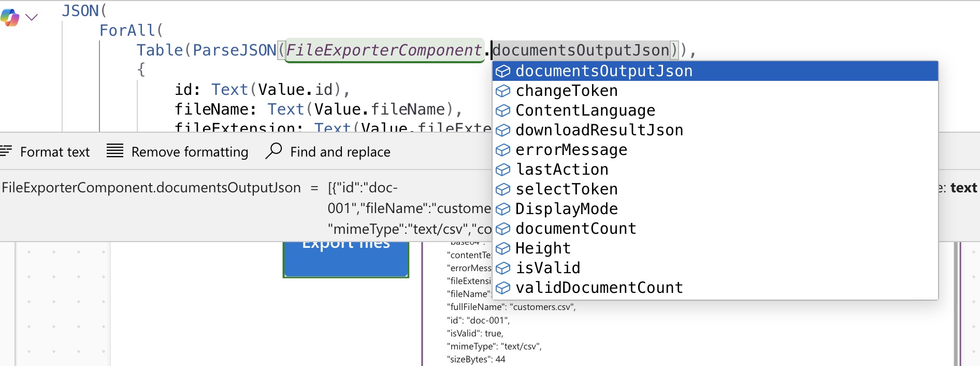The width and height of the screenshot is (980, 366).
Task: Click Remove formatting button
Action: point(178,152)
